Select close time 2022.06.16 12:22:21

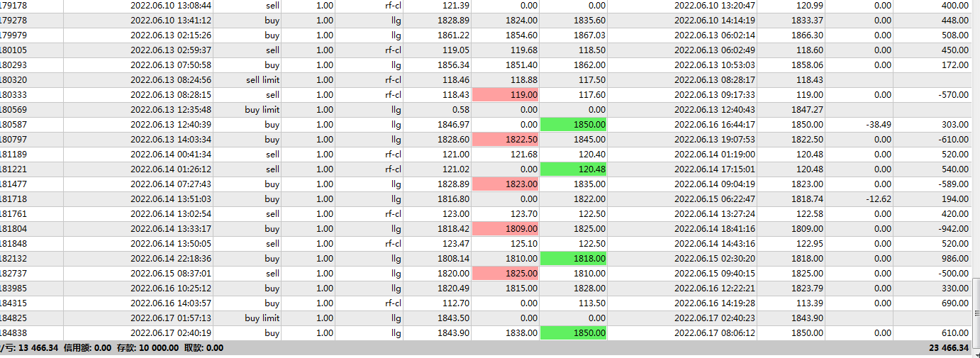pyautogui.click(x=715, y=288)
